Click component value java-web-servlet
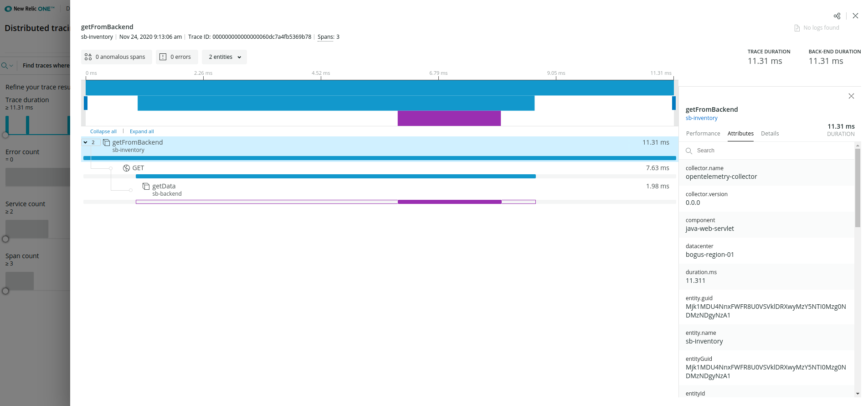Screen dimensions: 868x406 pyautogui.click(x=710, y=229)
